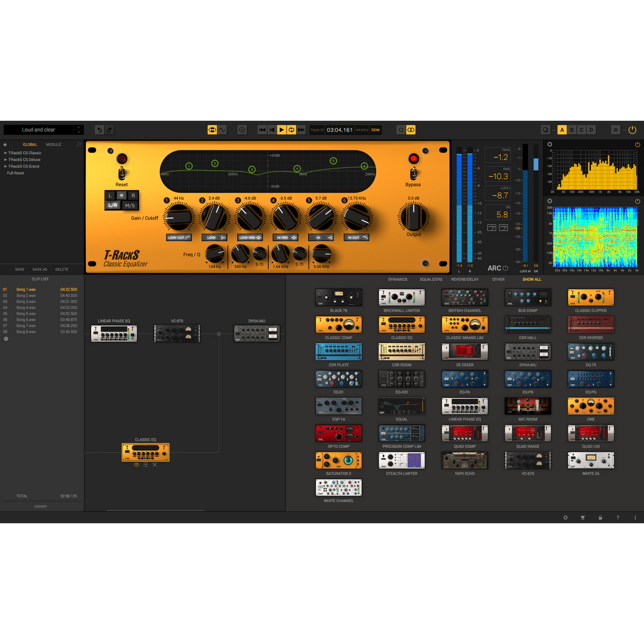Select the EQUALIZERS category filter
Image resolution: width=644 pixels, height=644 pixels.
click(431, 280)
